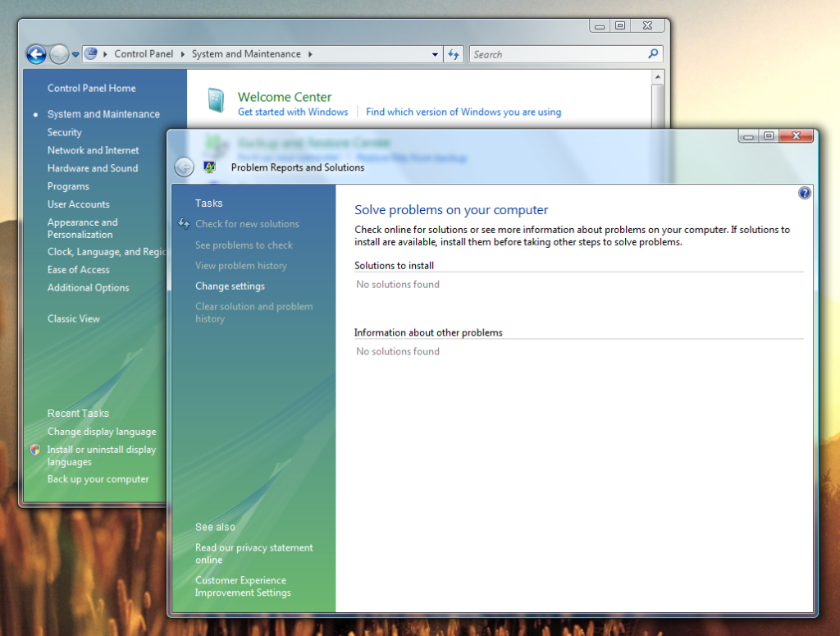The height and width of the screenshot is (636, 840).
Task: Open Appearance and Personalization category
Action: (83, 228)
